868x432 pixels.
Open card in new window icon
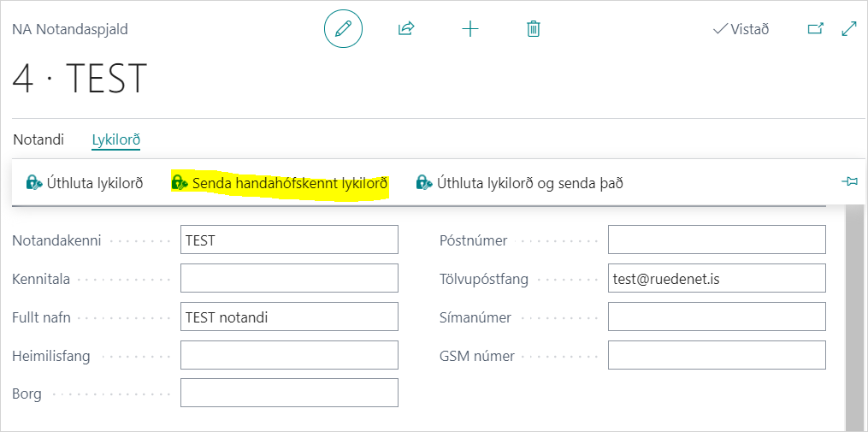click(x=815, y=29)
